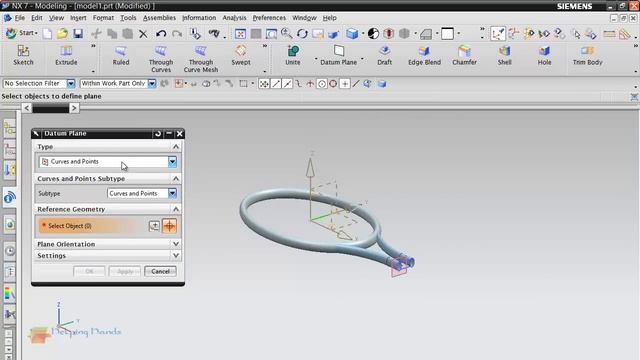
Task: Open the Shell tool
Action: [x=504, y=55]
